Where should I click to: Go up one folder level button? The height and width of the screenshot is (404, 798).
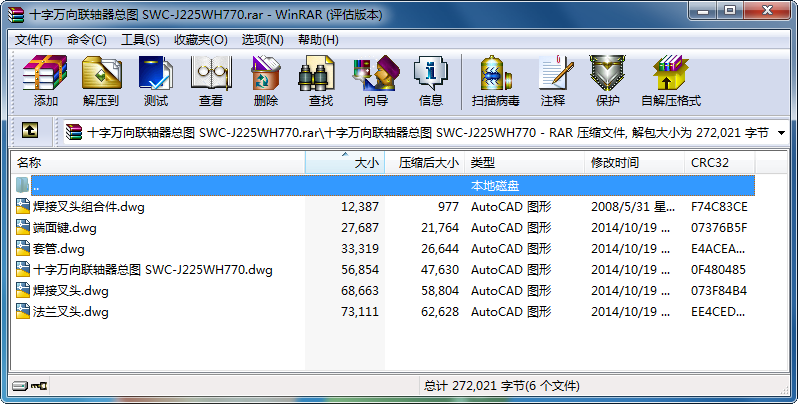[30, 131]
